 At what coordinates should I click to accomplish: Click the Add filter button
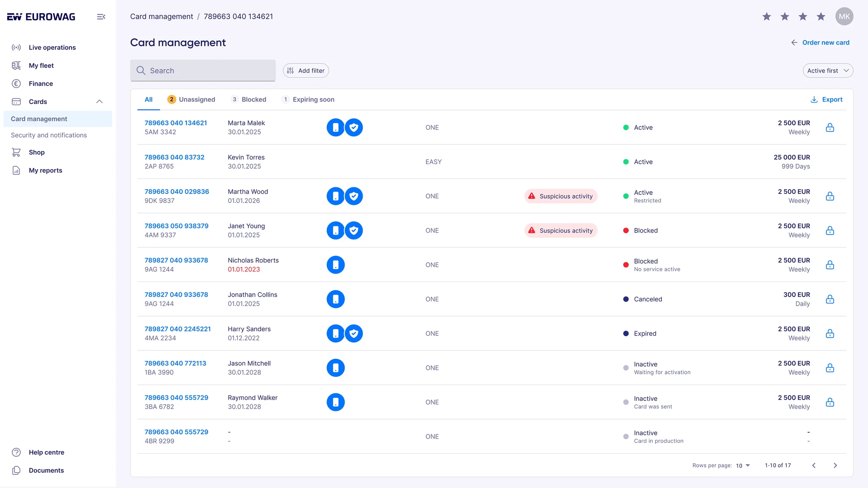(x=306, y=70)
